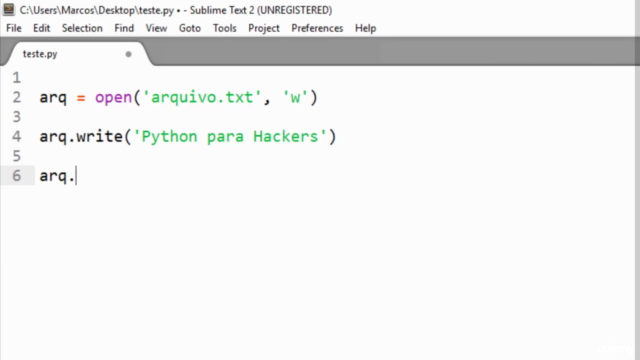Open the Project menu
The height and width of the screenshot is (360, 640).
click(264, 28)
